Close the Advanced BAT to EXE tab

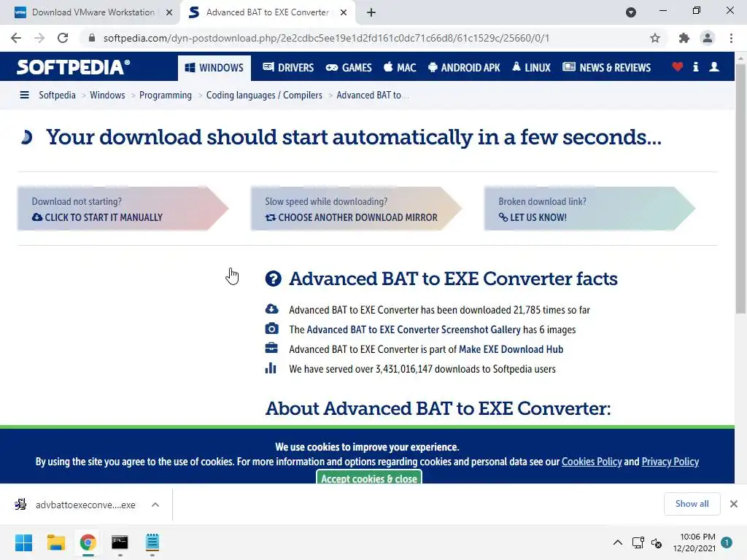(x=344, y=12)
